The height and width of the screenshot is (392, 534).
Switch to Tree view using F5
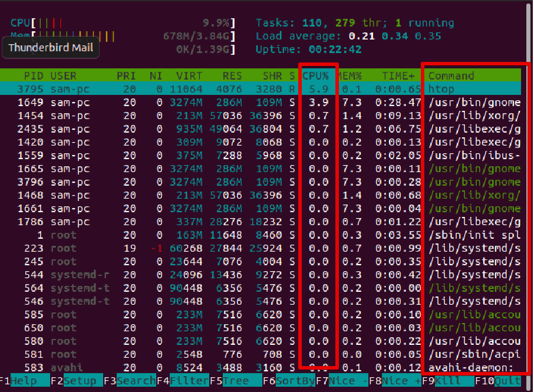point(235,381)
